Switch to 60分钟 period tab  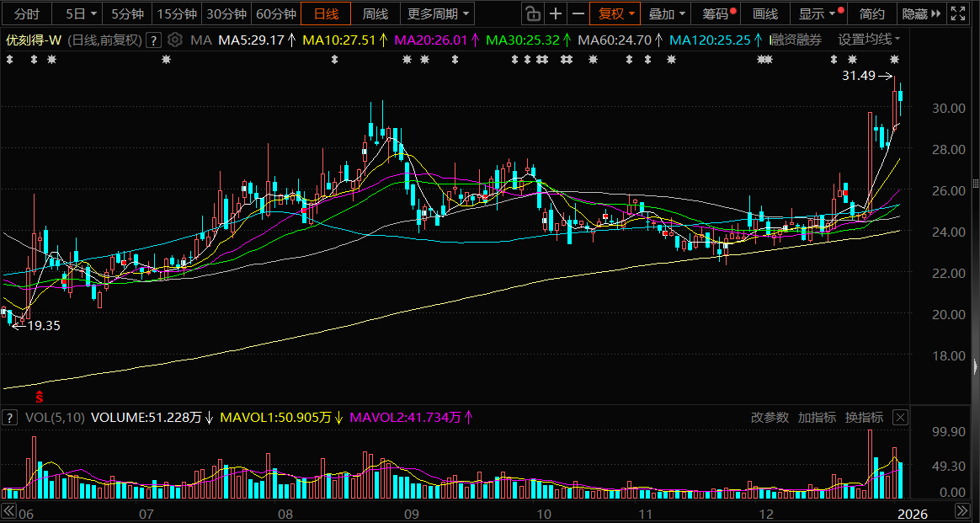pyautogui.click(x=276, y=13)
